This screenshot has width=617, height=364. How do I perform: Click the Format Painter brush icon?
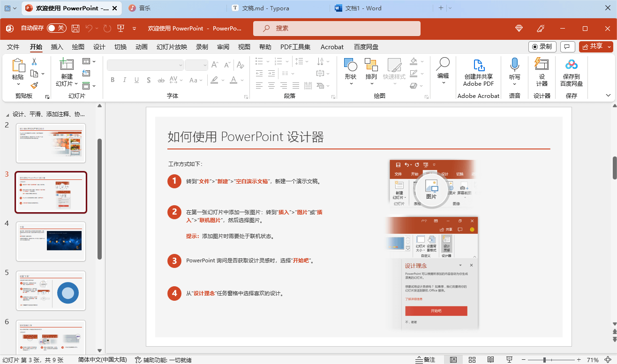34,86
